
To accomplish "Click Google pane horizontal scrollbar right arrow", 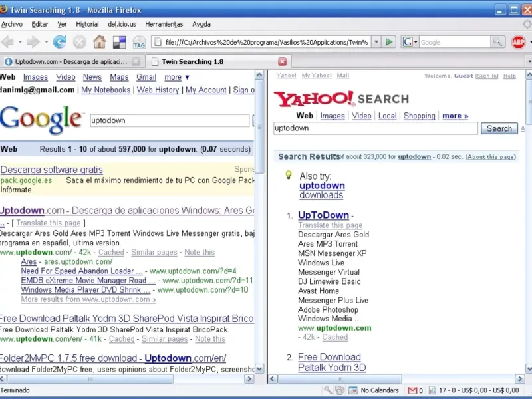I will coord(249,379).
